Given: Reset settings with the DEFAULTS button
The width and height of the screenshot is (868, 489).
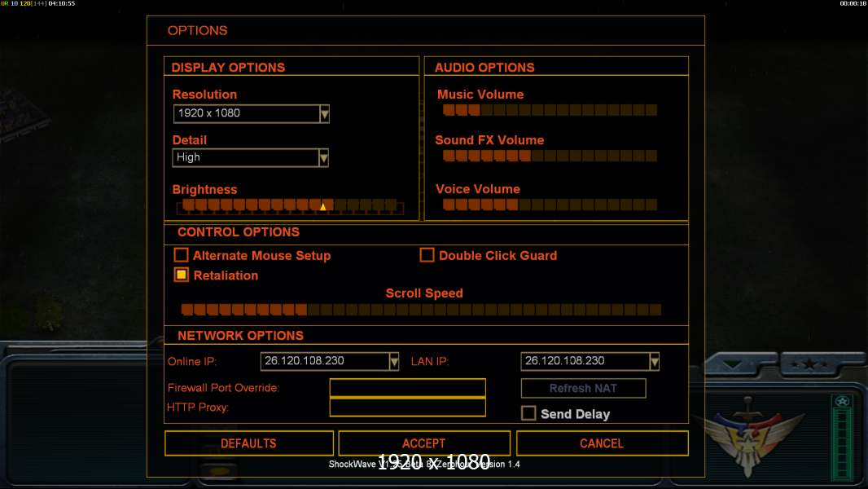Looking at the screenshot, I should [248, 443].
